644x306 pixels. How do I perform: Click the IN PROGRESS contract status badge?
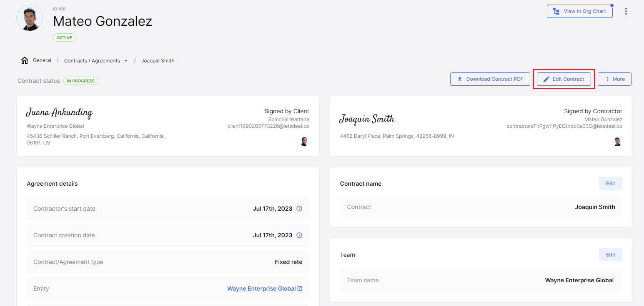[x=81, y=81]
